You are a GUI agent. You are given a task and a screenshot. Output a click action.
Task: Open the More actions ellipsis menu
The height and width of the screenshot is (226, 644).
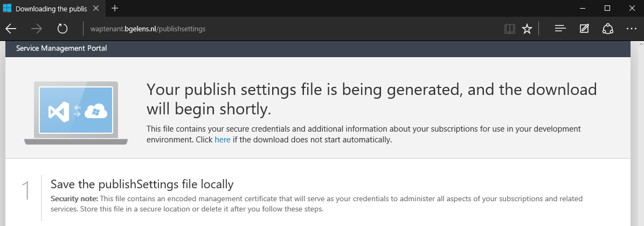point(632,29)
